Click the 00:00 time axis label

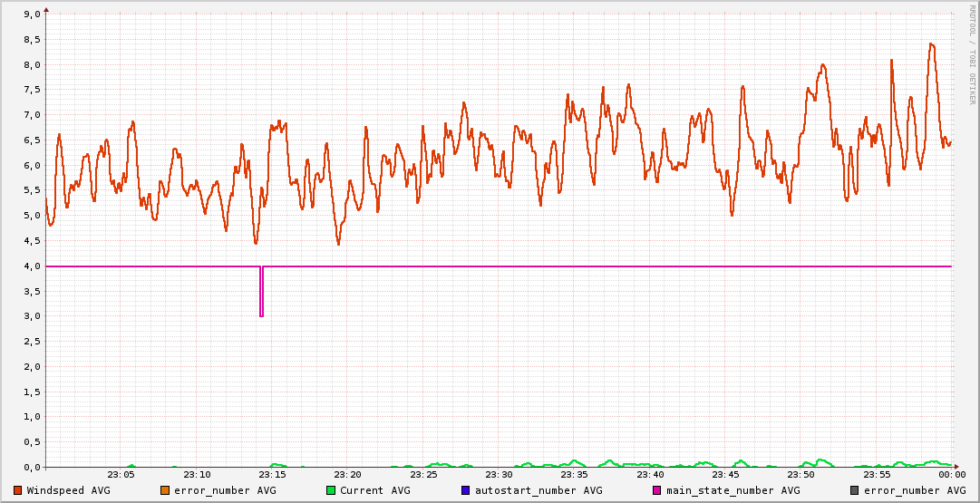click(951, 474)
